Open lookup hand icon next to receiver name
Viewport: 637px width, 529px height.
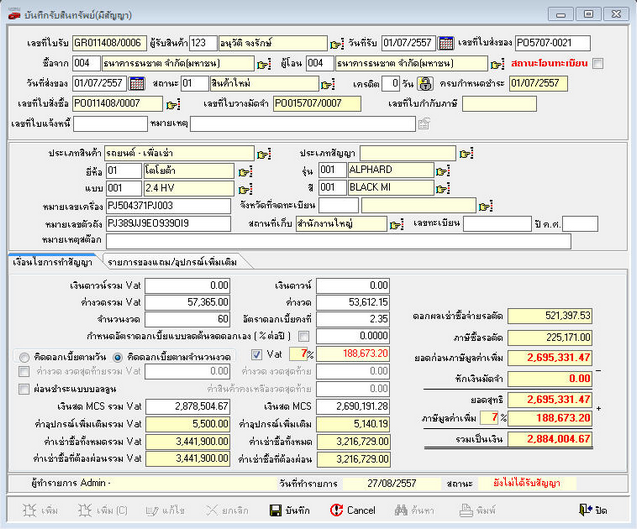pyautogui.click(x=337, y=43)
